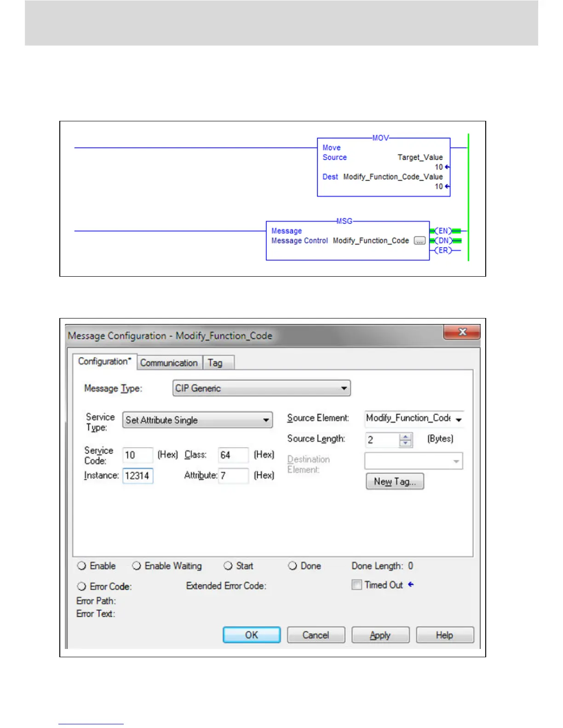Click the Cancel button

click(x=316, y=635)
